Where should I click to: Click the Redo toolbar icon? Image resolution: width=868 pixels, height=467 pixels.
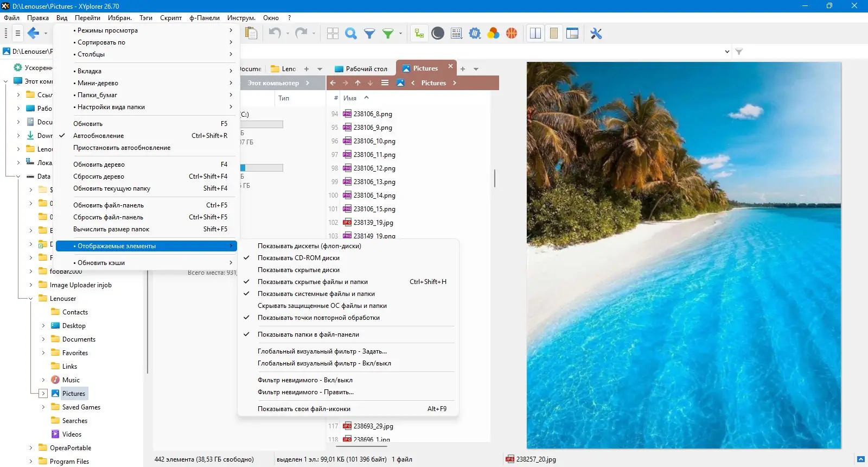tap(301, 33)
